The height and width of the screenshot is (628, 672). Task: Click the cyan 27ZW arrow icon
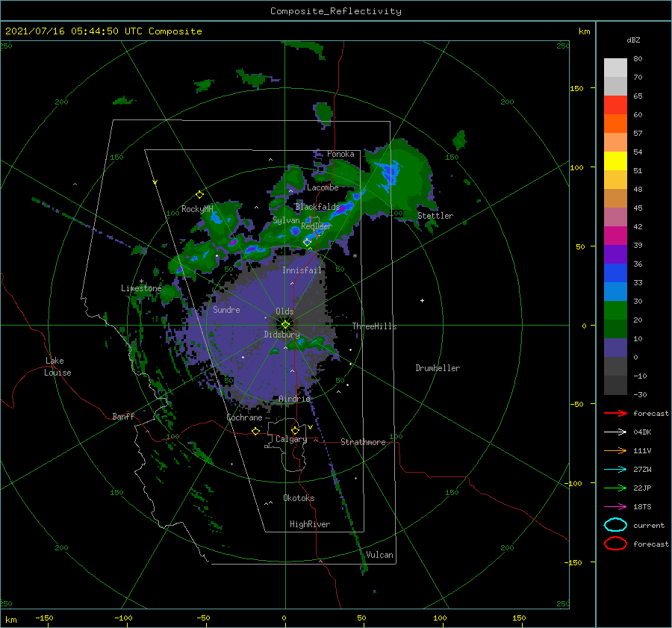coord(615,470)
